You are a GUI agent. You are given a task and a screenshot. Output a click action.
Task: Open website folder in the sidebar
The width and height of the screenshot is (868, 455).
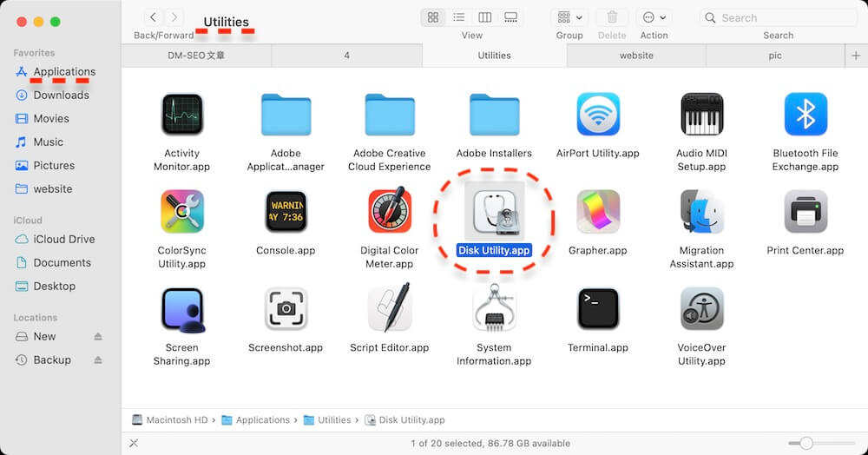click(43, 188)
